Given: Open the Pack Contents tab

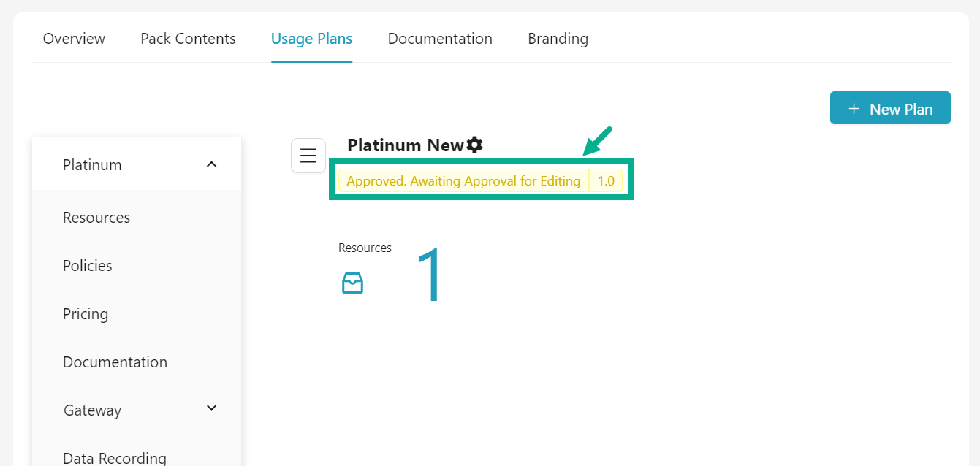Looking at the screenshot, I should click(188, 39).
